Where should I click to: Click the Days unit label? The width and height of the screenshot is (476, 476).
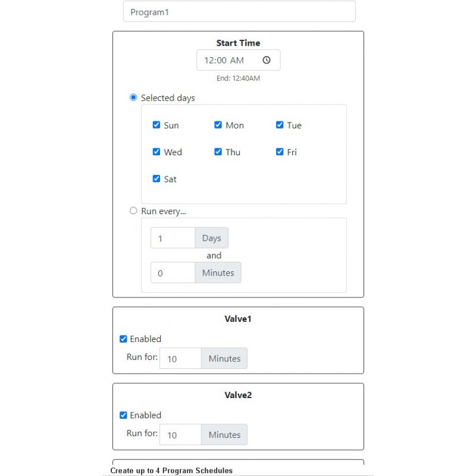[212, 237]
